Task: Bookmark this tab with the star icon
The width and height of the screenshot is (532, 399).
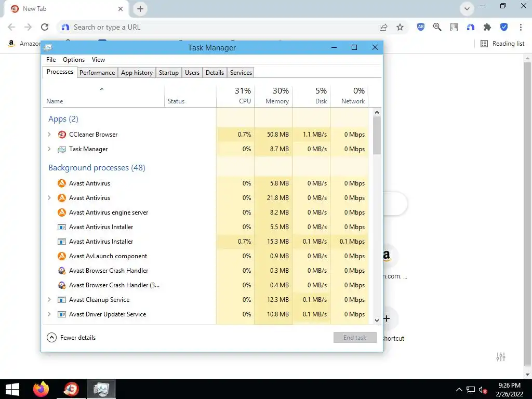Action: click(400, 28)
